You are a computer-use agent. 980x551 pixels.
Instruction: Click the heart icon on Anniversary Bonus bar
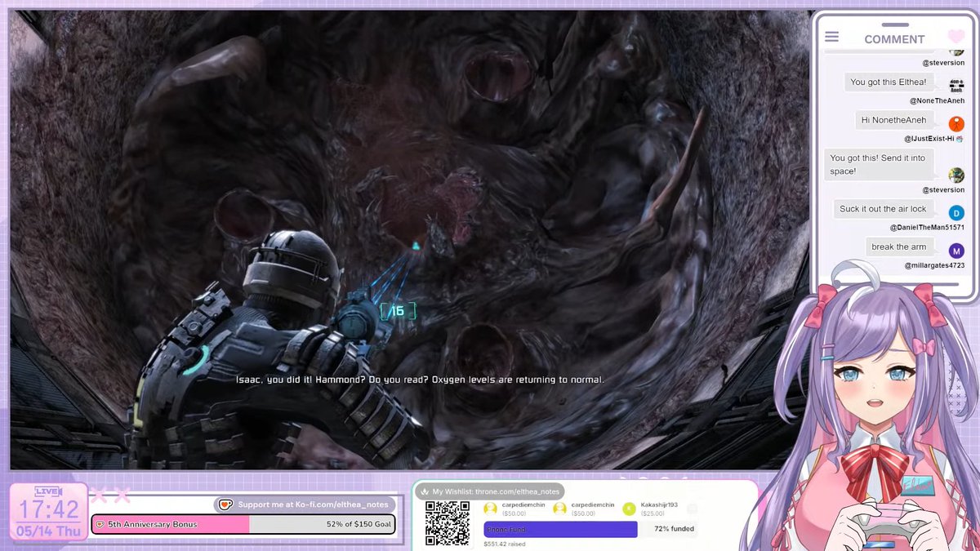[100, 524]
